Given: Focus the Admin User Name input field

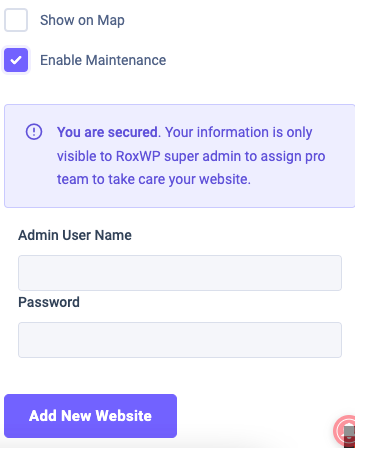Looking at the screenshot, I should click(180, 273).
